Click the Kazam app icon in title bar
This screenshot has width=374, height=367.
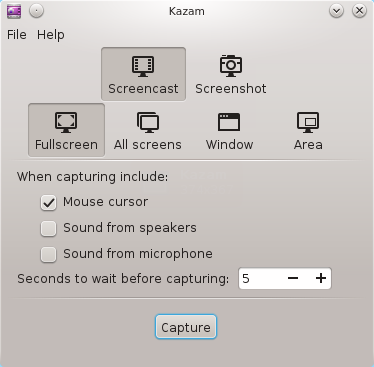14,12
